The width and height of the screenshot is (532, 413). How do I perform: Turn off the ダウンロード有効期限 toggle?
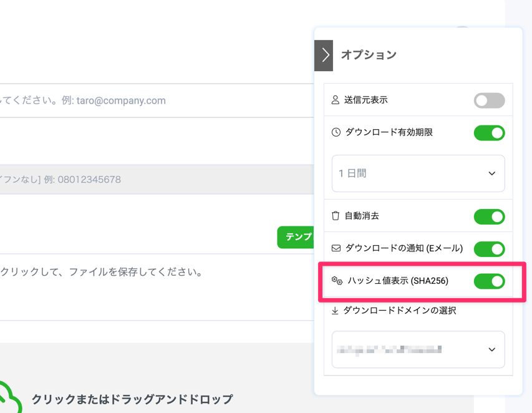pos(489,133)
